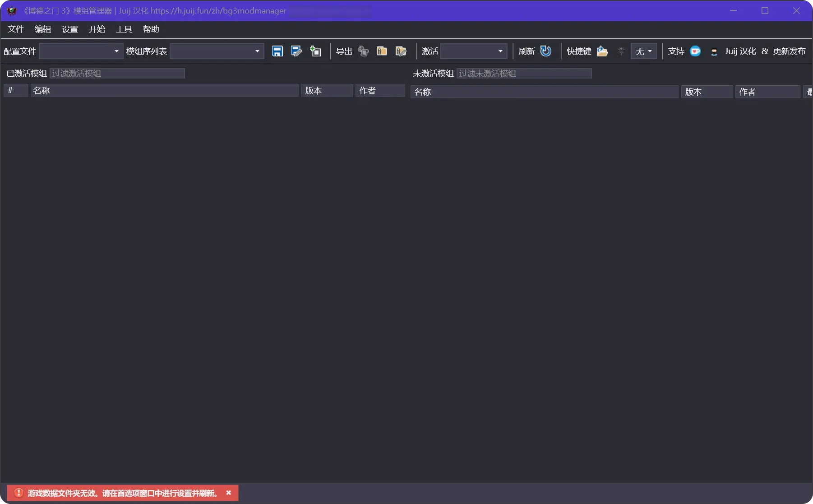Expand the 模组序列表 load order dropdown

pos(217,51)
